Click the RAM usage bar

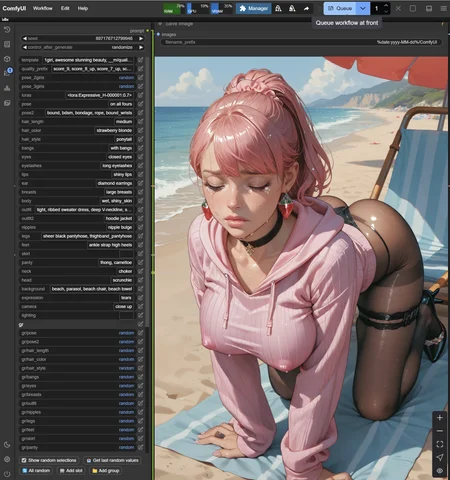coord(174,9)
